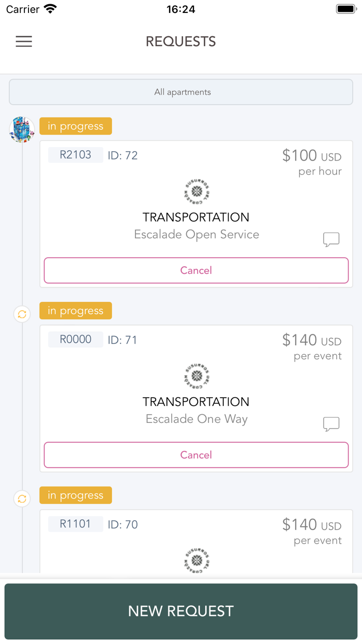362x644 pixels.
Task: Select apartment tag R2103
Action: [76, 155]
